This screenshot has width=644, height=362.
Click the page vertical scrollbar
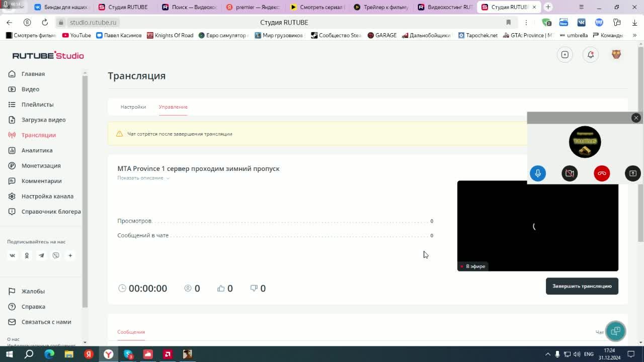(x=640, y=146)
